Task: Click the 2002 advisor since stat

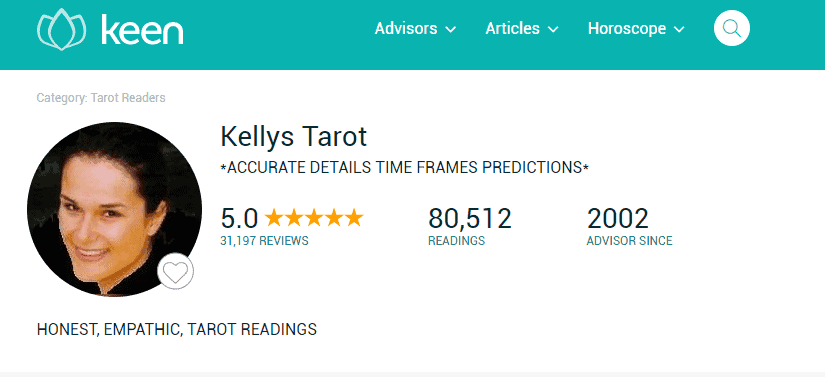Action: (x=618, y=218)
